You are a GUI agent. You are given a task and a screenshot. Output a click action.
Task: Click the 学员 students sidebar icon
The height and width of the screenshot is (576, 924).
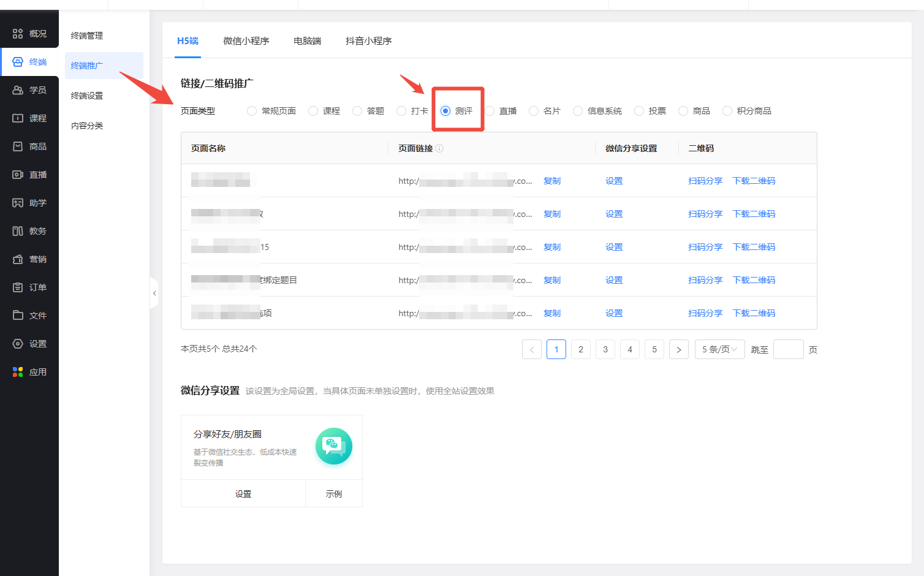click(x=18, y=90)
